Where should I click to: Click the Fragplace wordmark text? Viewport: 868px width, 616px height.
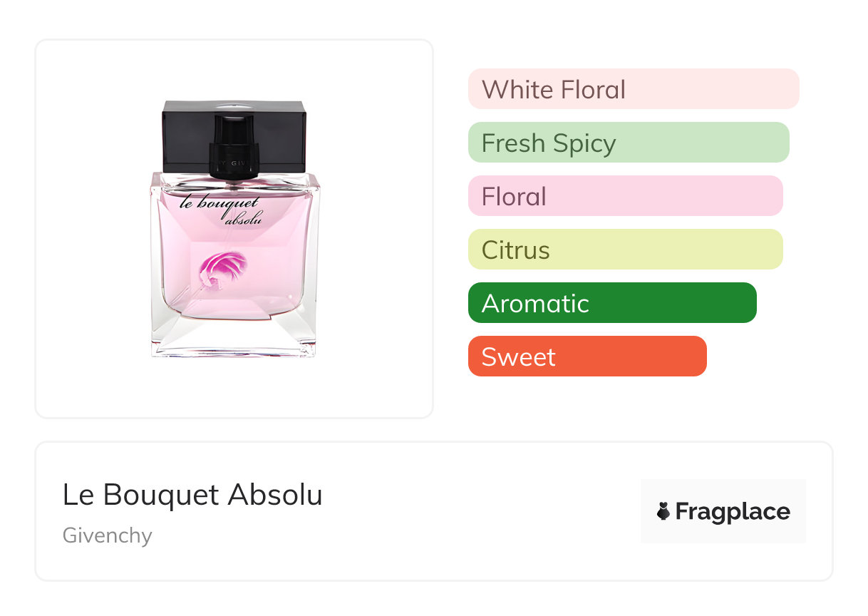[733, 511]
